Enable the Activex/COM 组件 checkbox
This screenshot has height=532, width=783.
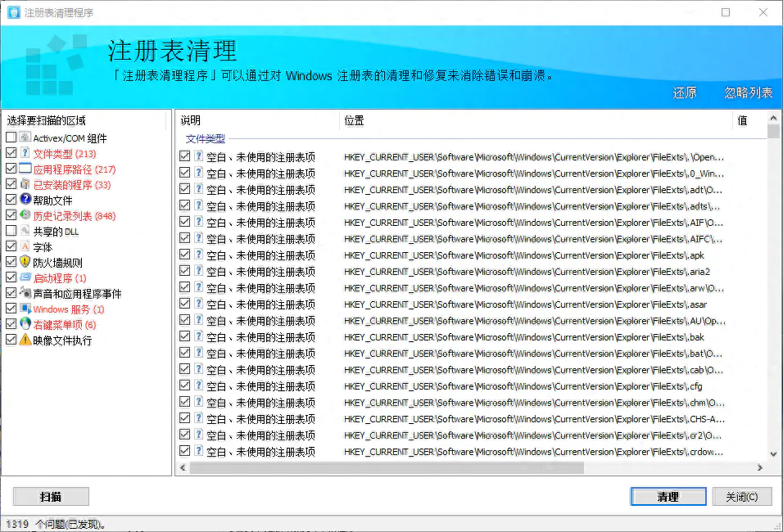(x=11, y=138)
